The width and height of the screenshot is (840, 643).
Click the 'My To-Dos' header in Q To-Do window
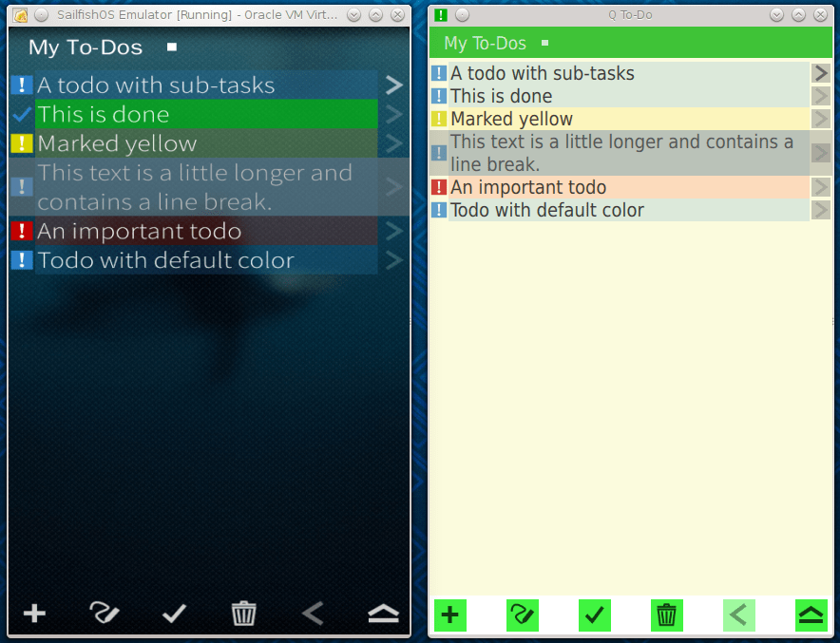485,44
